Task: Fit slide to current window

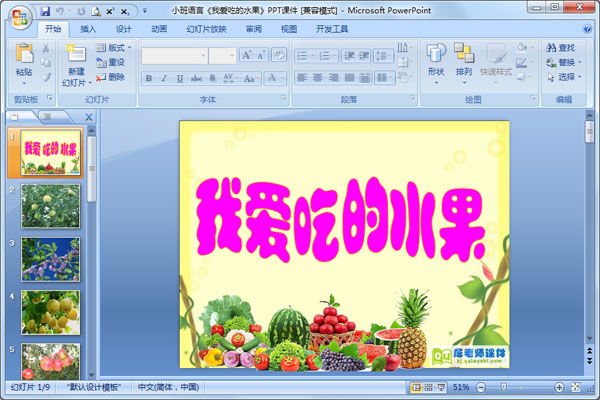Action: [x=576, y=387]
